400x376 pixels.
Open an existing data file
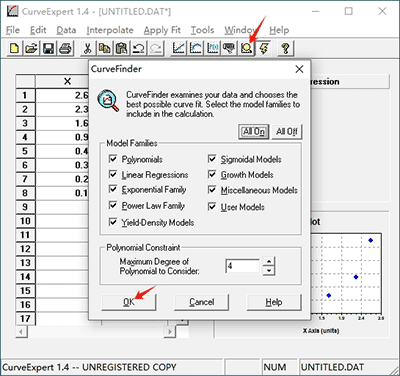pyautogui.click(x=31, y=49)
